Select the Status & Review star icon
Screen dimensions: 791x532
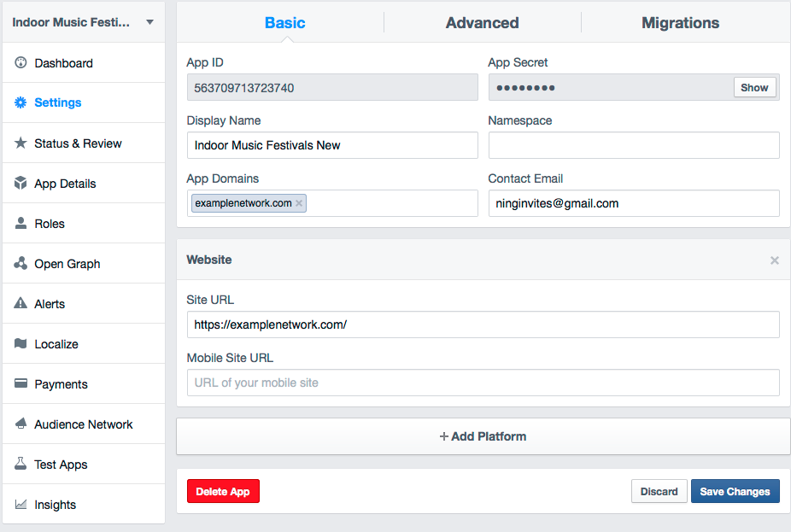coord(21,143)
